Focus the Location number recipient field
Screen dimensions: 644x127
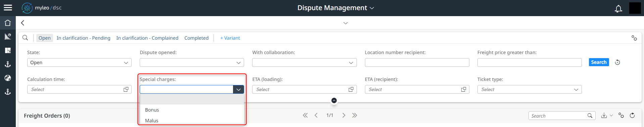click(417, 62)
